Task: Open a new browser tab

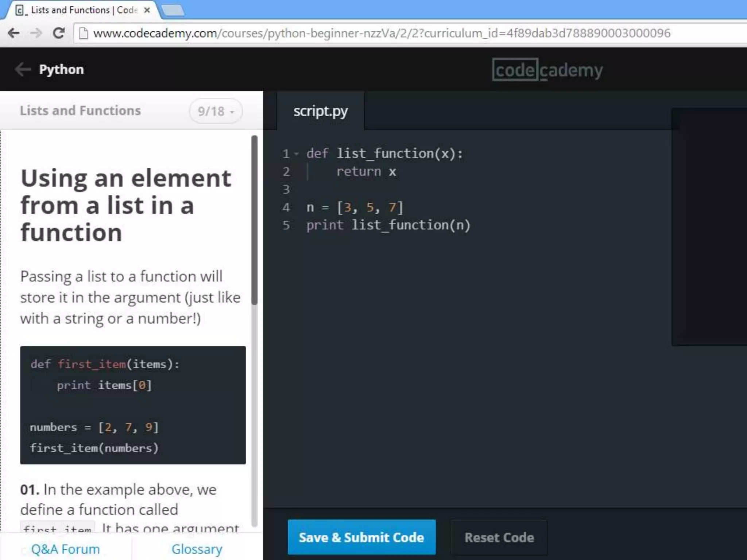Action: coord(173,11)
